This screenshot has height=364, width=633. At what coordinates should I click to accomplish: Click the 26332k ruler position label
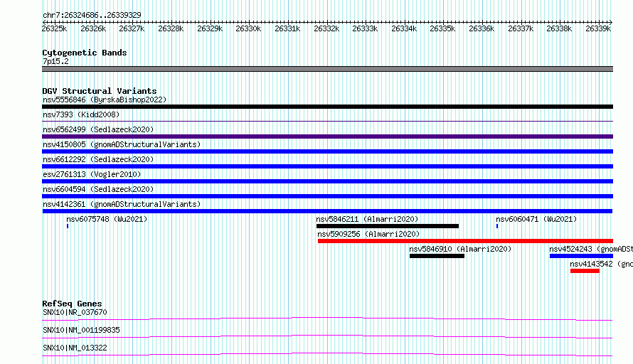pos(326,28)
